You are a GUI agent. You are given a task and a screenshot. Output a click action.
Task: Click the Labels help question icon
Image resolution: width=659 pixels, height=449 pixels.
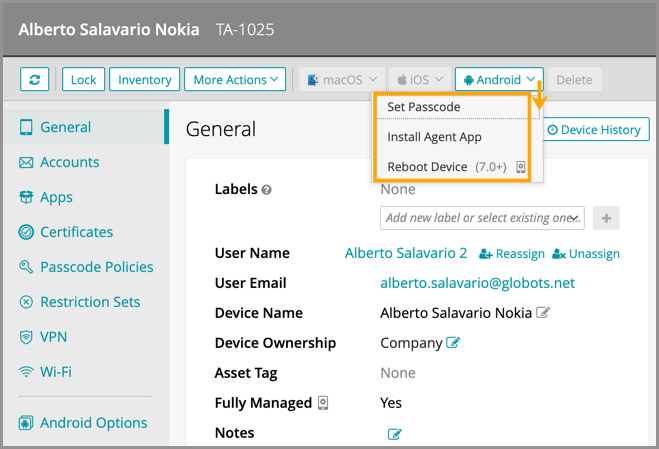267,190
